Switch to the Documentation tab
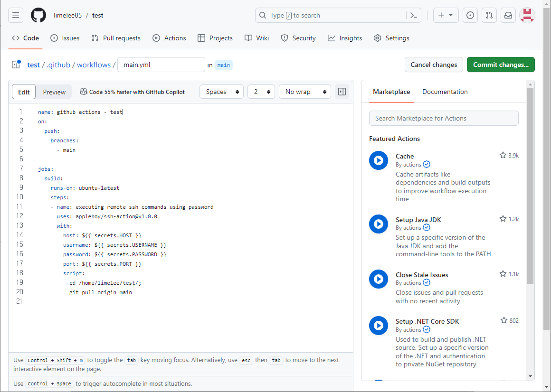The height and width of the screenshot is (392, 551). pos(445,92)
